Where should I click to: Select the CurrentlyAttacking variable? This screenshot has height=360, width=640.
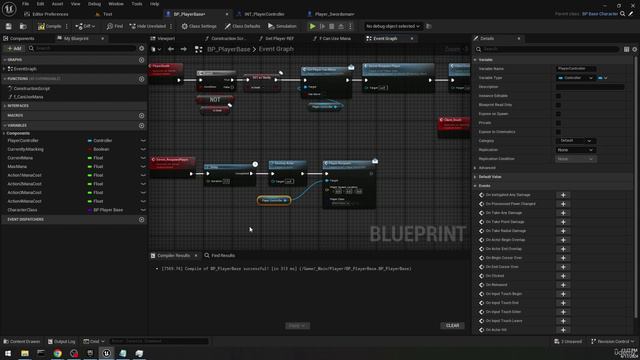click(25, 149)
